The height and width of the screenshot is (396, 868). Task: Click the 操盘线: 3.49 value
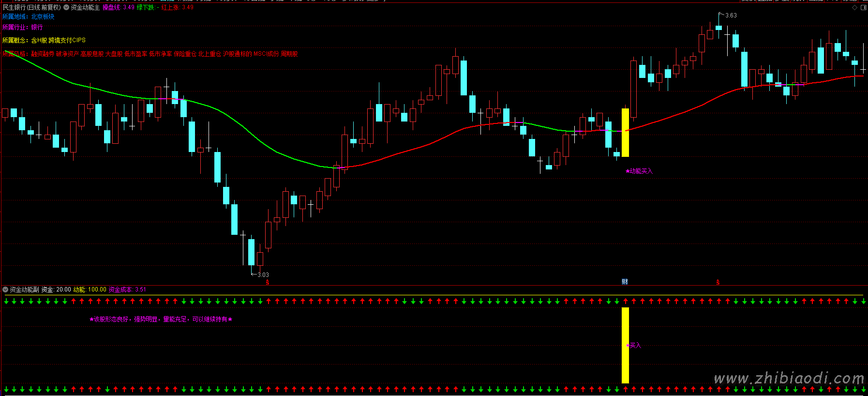click(x=118, y=7)
